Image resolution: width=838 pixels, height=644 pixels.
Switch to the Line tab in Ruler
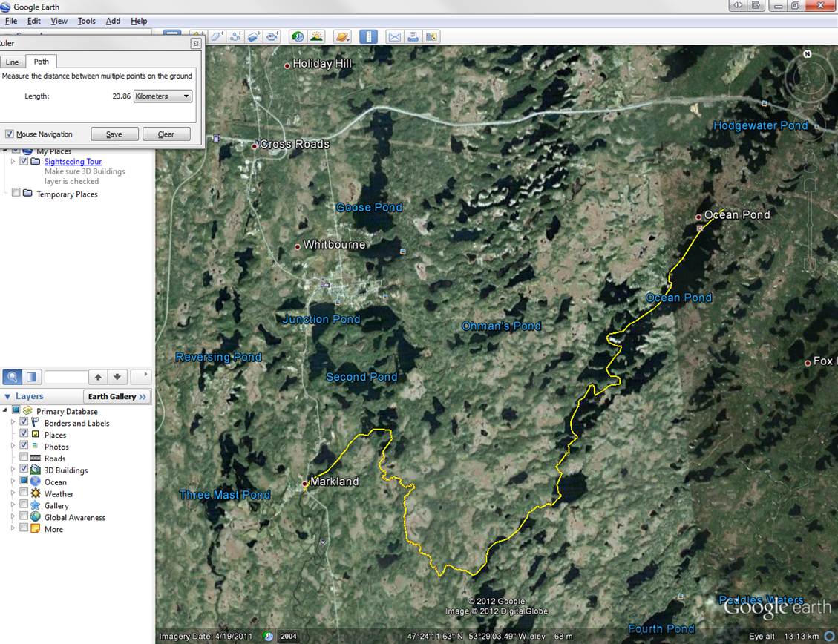(12, 62)
